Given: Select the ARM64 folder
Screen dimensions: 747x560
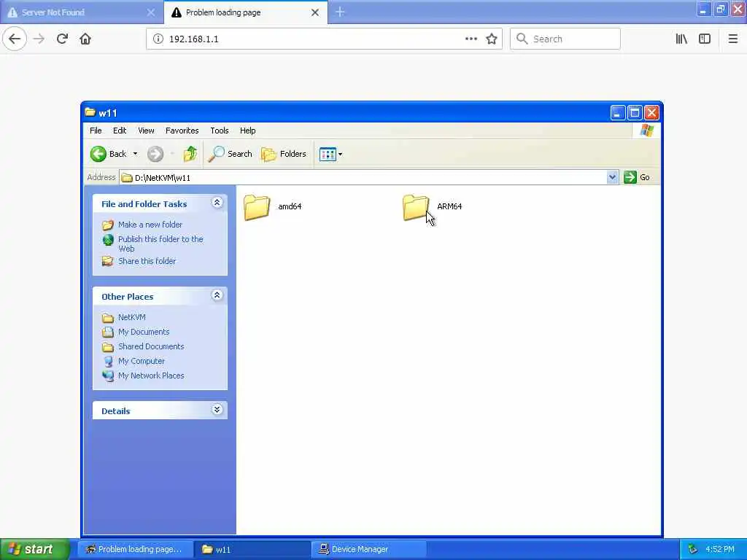Looking at the screenshot, I should 432,206.
